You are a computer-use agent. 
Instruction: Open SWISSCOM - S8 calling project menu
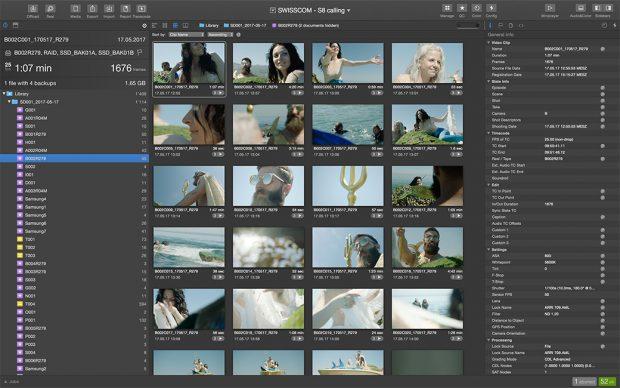pos(310,10)
